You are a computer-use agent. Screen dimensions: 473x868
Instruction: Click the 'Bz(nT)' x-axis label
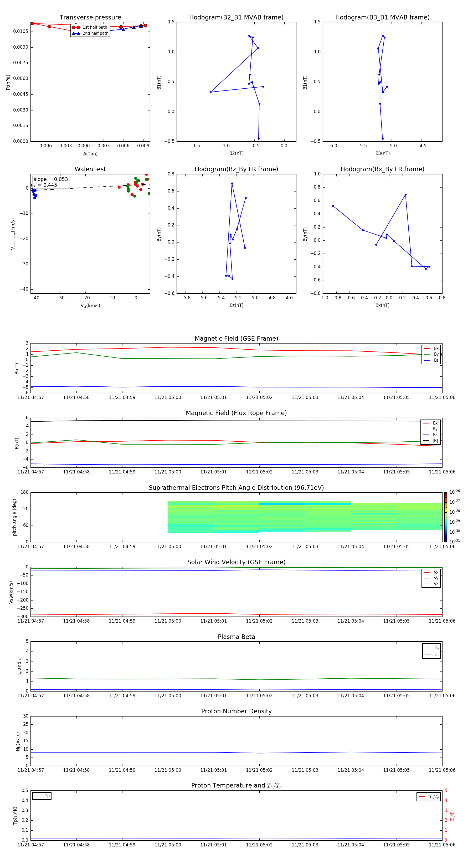pyautogui.click(x=236, y=305)
